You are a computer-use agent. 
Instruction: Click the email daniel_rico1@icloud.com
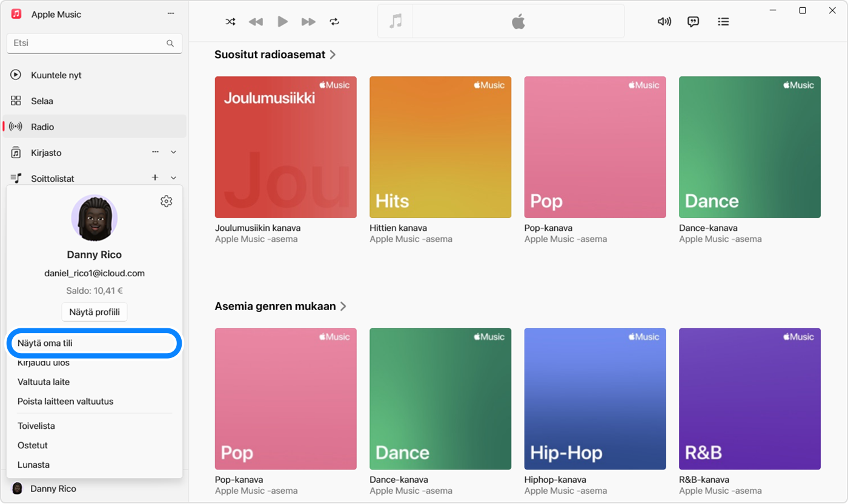[x=94, y=273]
